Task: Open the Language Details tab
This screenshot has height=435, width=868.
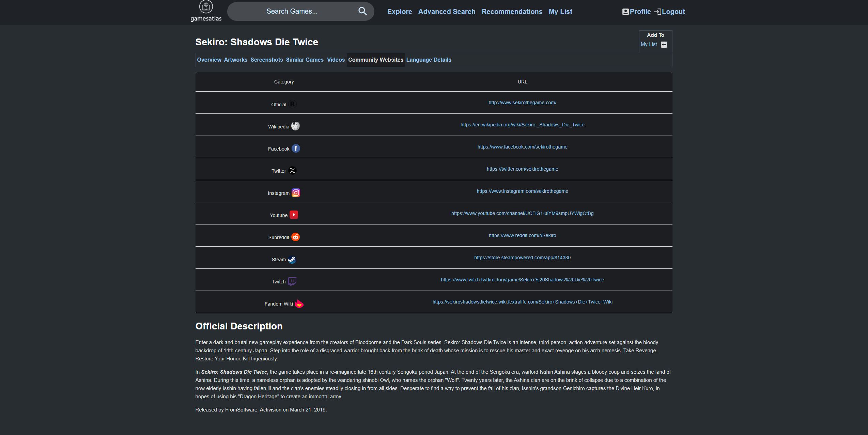Action: tap(429, 60)
